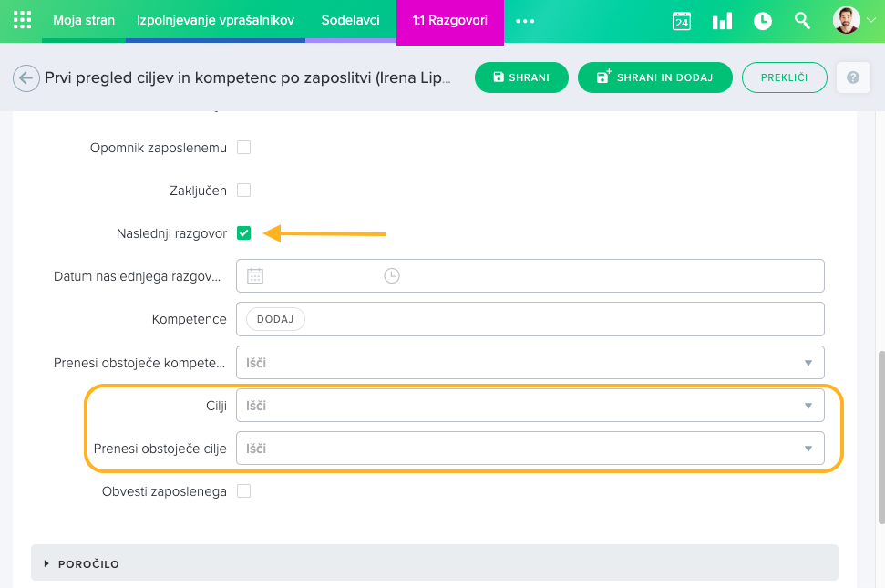885x588 pixels.
Task: Open the Moja stran tab
Action: (x=83, y=20)
